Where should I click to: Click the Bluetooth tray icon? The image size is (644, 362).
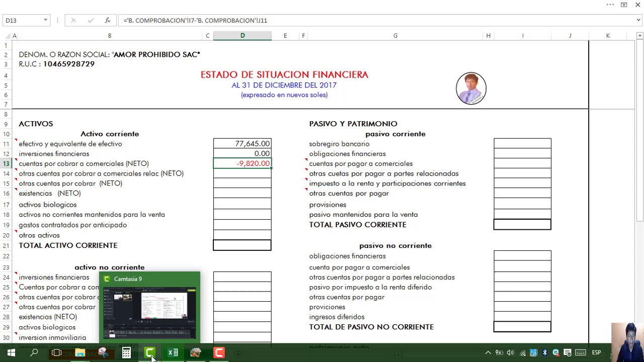pyautogui.click(x=544, y=353)
